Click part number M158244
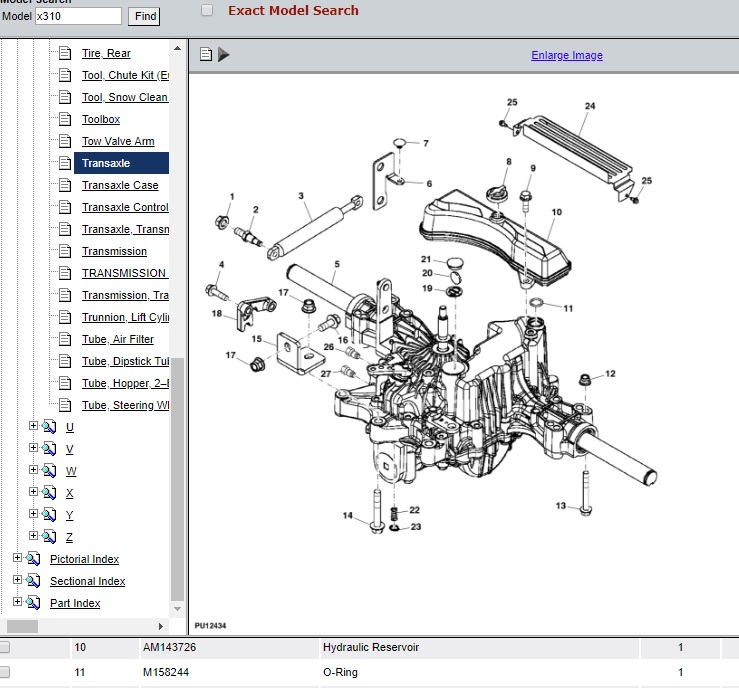 (166, 672)
